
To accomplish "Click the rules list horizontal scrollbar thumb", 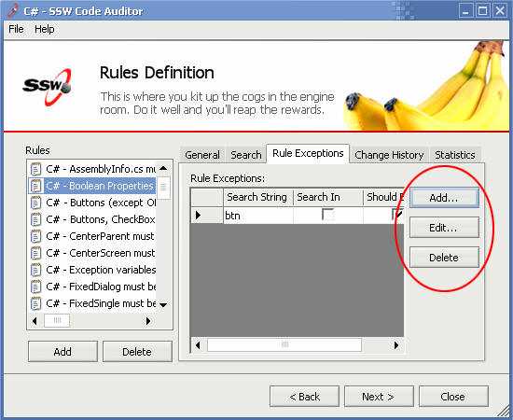I will coord(57,320).
